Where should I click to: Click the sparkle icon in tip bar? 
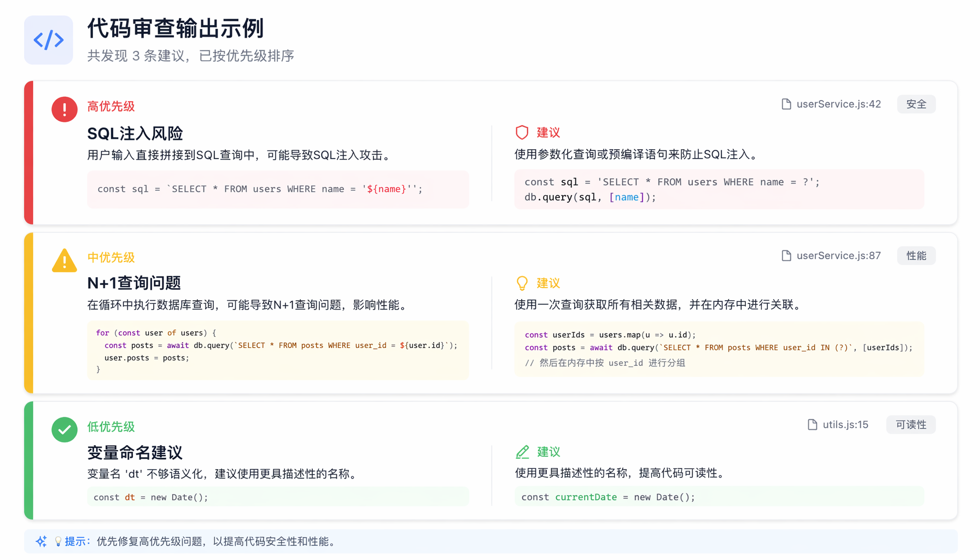pos(41,541)
